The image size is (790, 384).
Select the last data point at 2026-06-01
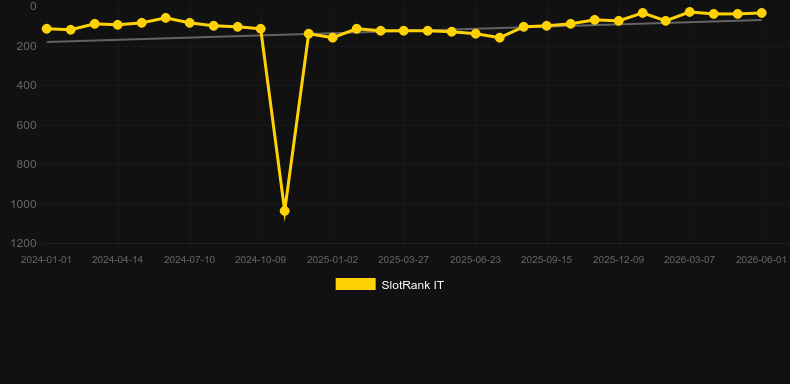[761, 13]
